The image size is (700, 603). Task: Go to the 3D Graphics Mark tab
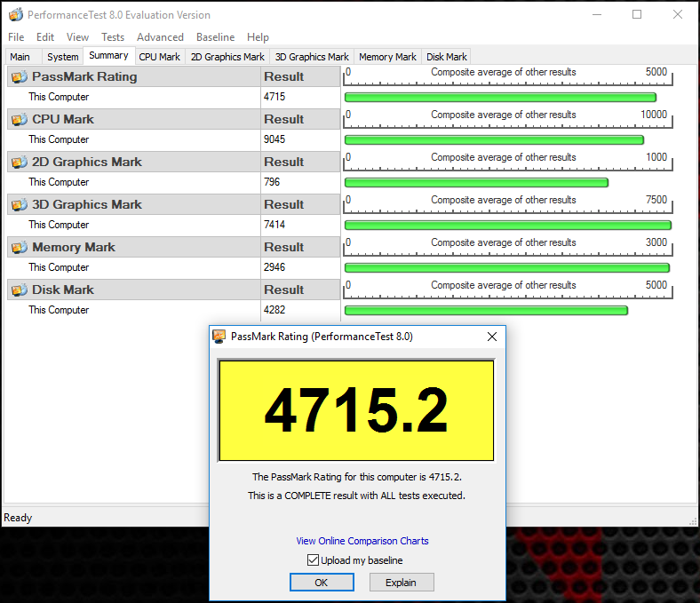tap(312, 57)
